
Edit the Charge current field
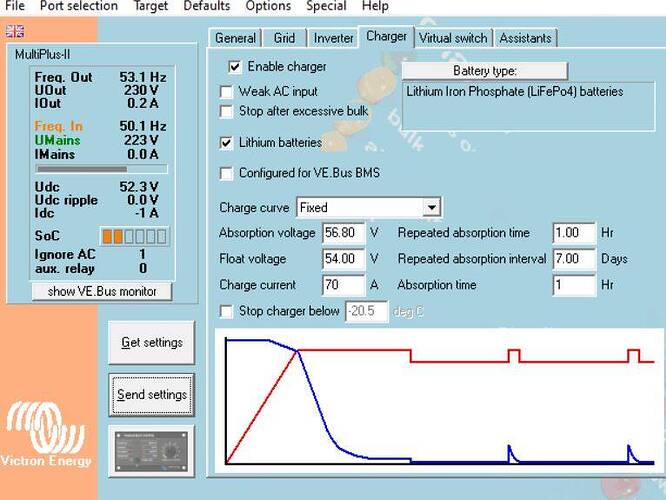click(x=344, y=285)
